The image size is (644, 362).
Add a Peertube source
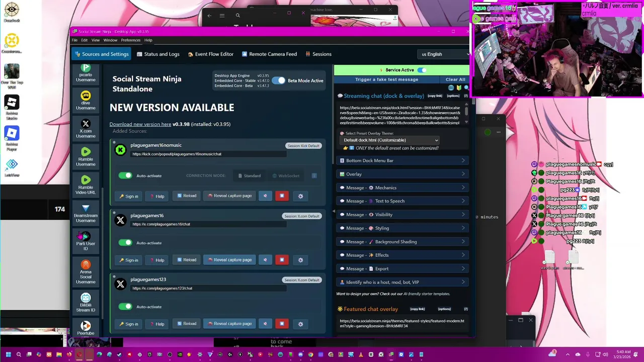pos(86,328)
